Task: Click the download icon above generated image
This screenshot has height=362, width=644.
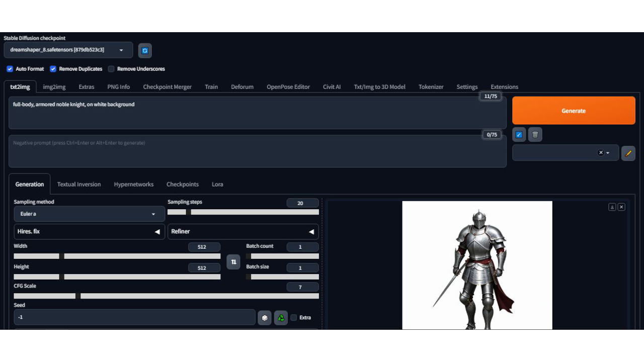Action: click(x=612, y=207)
